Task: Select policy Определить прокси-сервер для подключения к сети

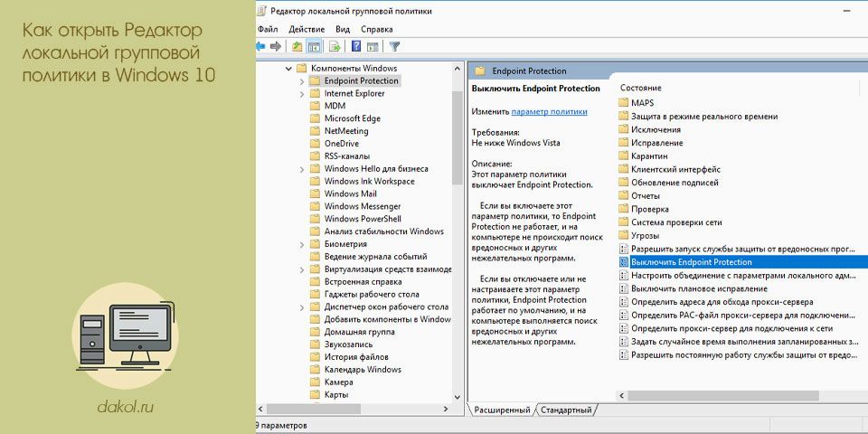Action: pyautogui.click(x=731, y=328)
